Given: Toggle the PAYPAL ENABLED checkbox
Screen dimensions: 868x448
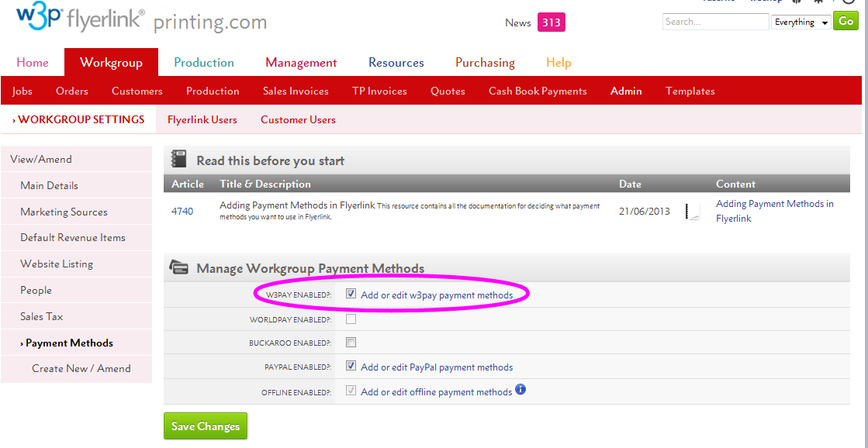Looking at the screenshot, I should (x=351, y=366).
